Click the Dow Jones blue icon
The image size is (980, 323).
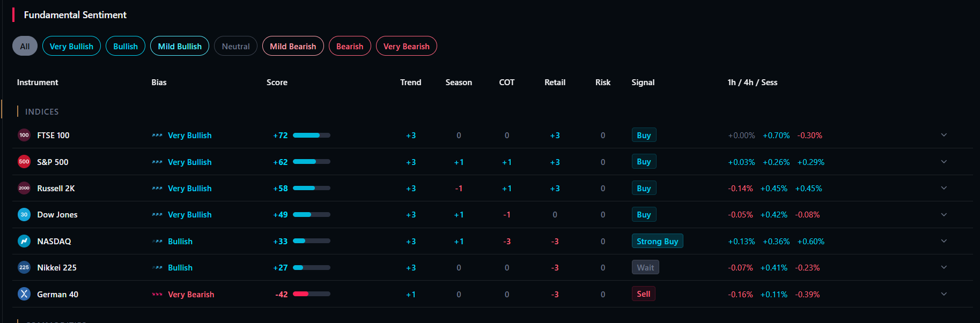click(24, 215)
